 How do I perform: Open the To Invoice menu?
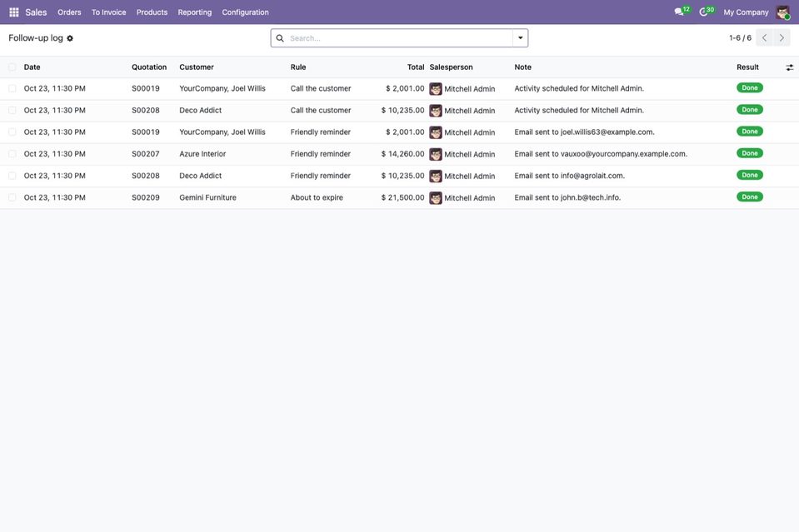pyautogui.click(x=108, y=12)
